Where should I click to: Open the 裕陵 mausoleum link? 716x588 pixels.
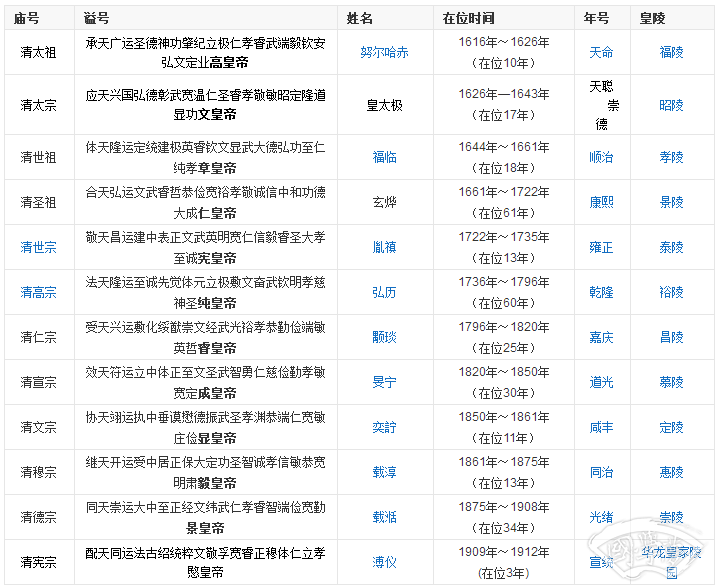coord(671,292)
